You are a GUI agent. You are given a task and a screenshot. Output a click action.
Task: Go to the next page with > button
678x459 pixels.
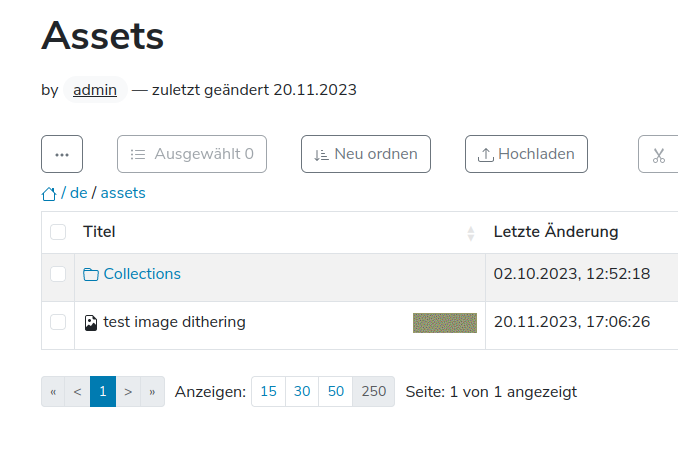point(128,392)
